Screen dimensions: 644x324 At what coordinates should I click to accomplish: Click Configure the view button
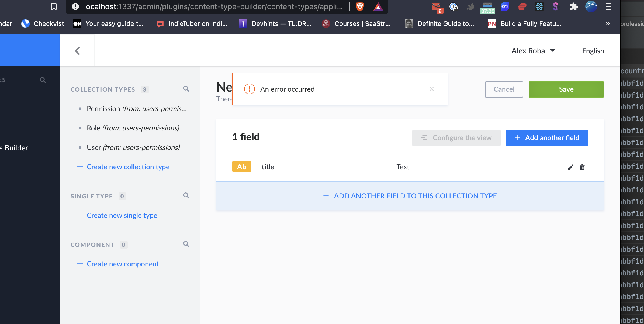(x=456, y=138)
